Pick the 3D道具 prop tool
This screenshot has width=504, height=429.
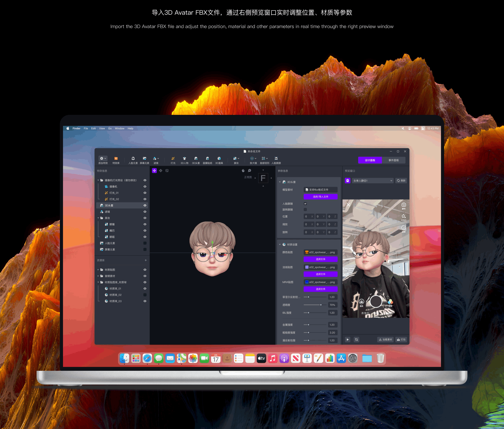(219, 160)
